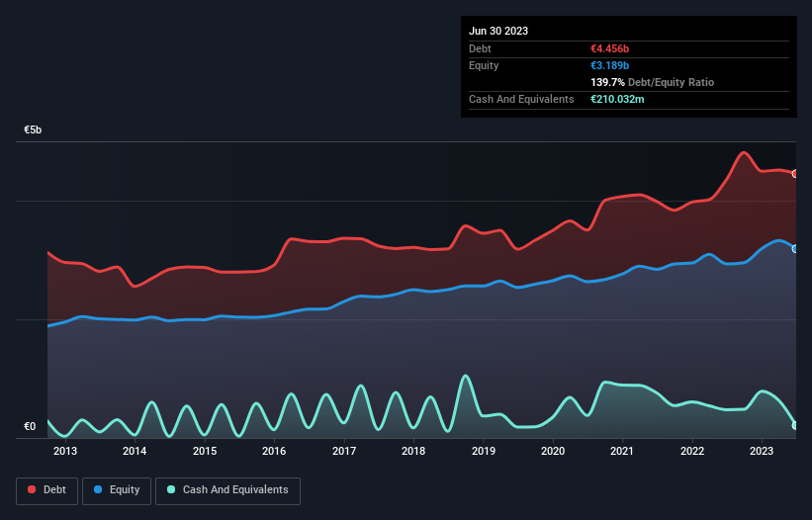Click the Jun 30 2023 tooltip date
812x520 pixels.
pyautogui.click(x=498, y=31)
